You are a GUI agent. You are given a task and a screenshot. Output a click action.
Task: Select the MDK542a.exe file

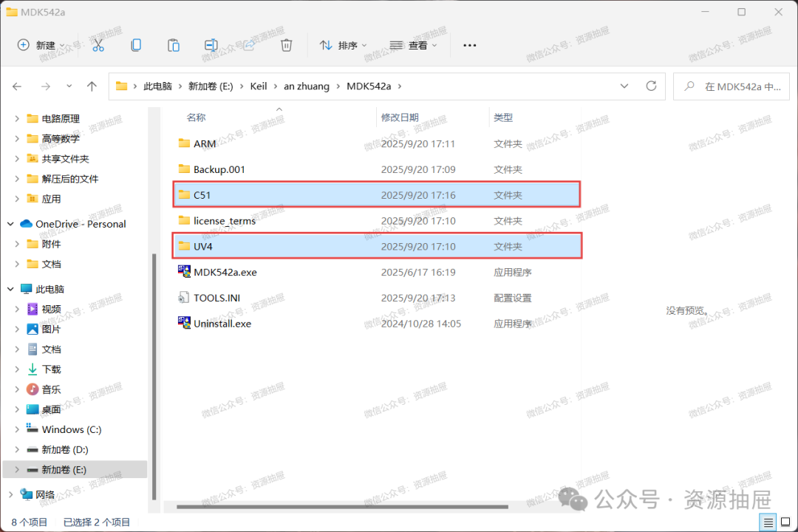377,273
